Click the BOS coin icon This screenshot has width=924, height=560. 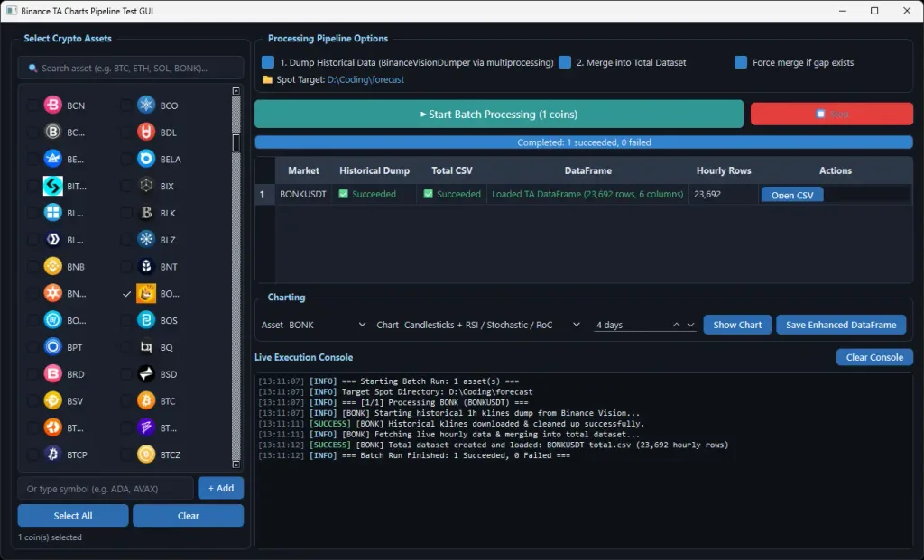tap(146, 320)
